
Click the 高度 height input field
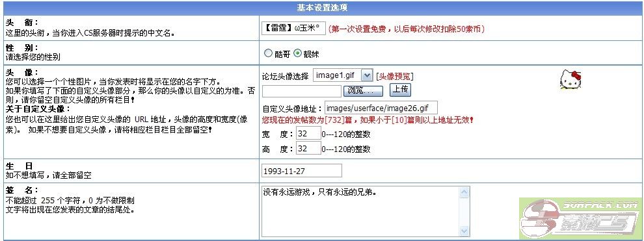[x=308, y=148]
